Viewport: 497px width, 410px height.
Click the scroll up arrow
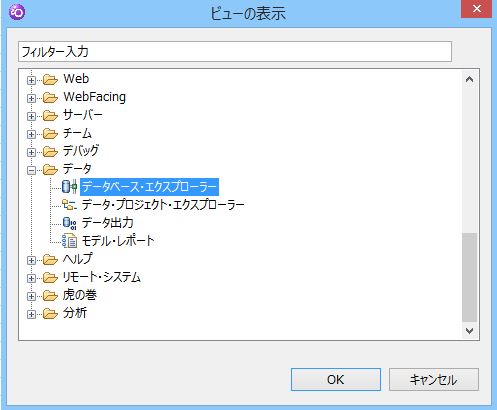tap(469, 79)
